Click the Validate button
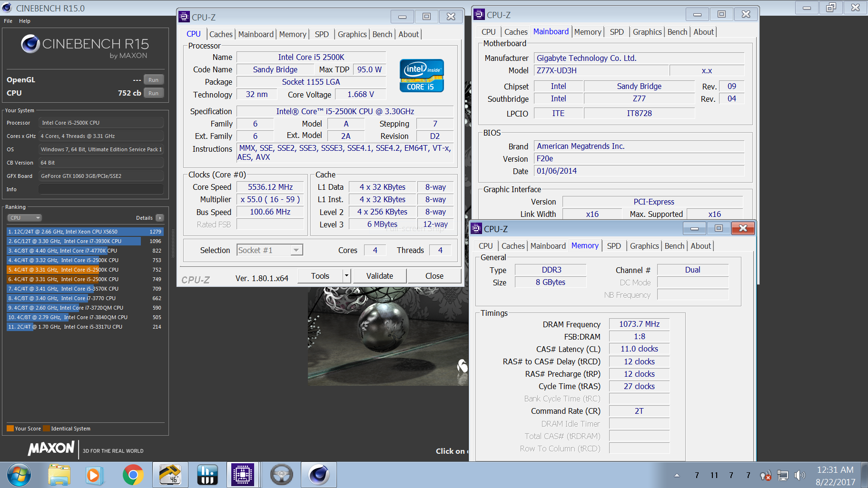 (380, 276)
